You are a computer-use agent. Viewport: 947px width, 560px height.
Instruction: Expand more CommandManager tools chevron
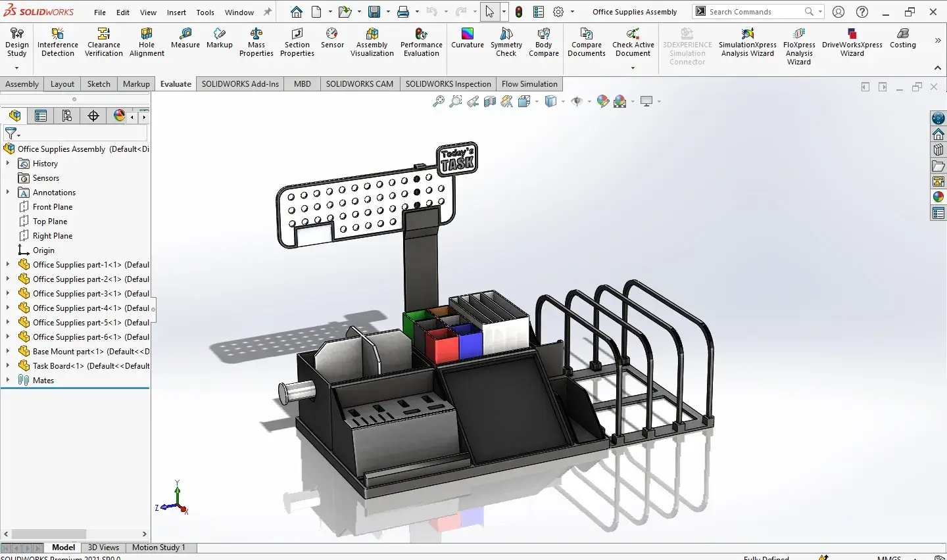pos(938,41)
